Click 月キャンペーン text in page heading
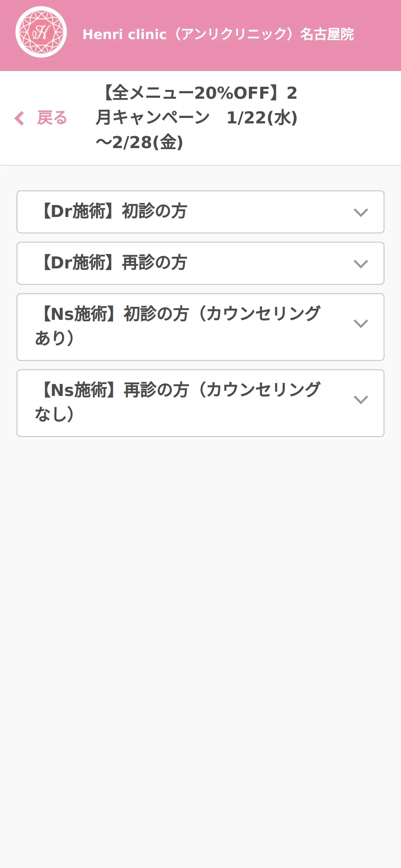401x868 pixels. coord(153,118)
